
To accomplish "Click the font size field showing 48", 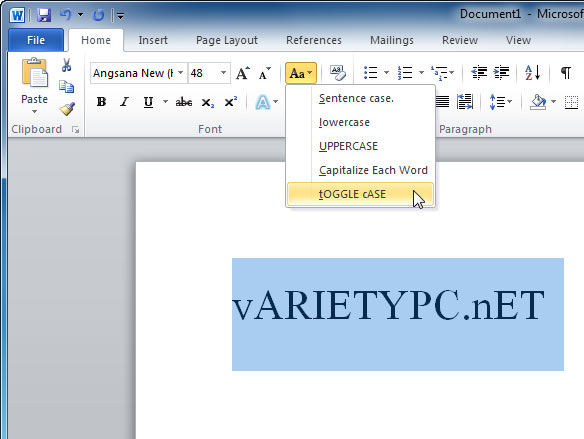I will (203, 73).
